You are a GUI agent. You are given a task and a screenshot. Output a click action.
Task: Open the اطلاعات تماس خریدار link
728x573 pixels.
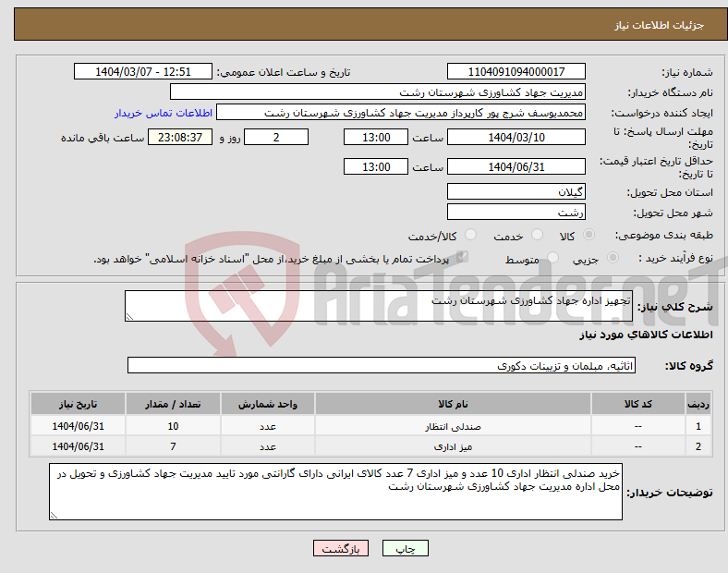click(164, 113)
